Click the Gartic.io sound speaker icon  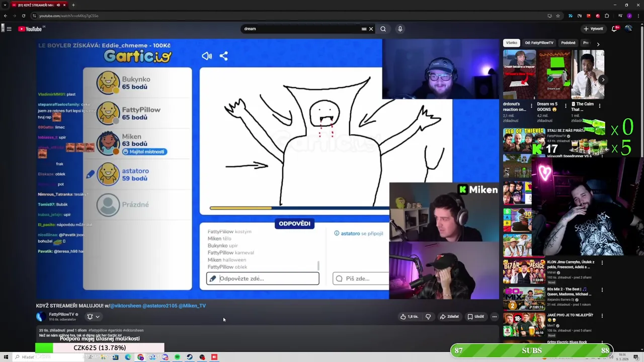click(x=207, y=56)
